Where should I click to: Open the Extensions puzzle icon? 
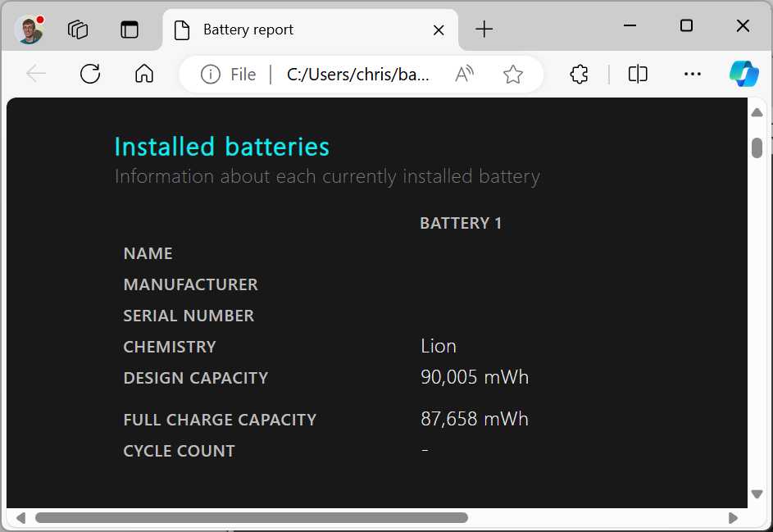coord(579,74)
